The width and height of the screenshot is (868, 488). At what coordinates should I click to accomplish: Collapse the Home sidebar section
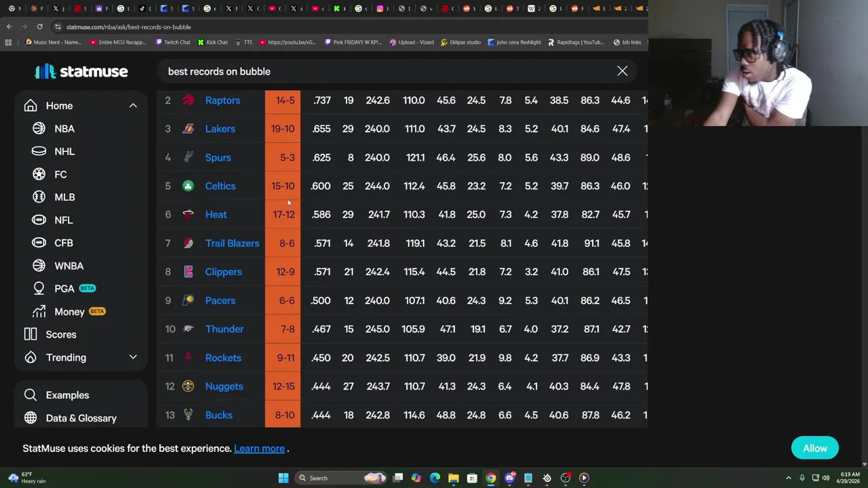[x=133, y=106]
